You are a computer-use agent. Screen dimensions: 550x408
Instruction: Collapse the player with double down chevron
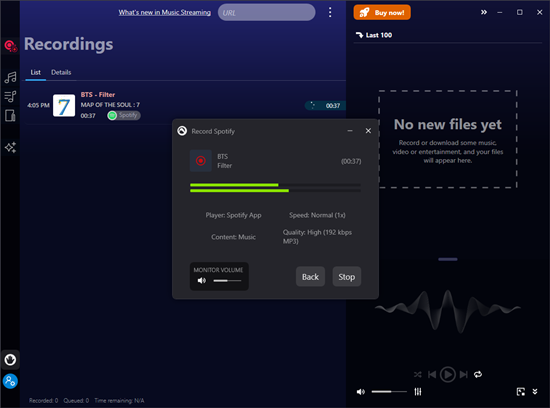pyautogui.click(x=535, y=392)
